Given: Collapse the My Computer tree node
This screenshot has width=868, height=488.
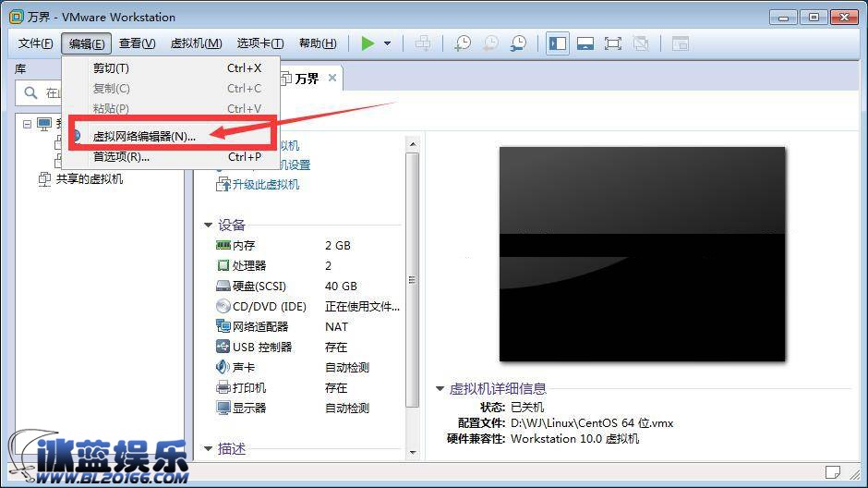Looking at the screenshot, I should 27,124.
